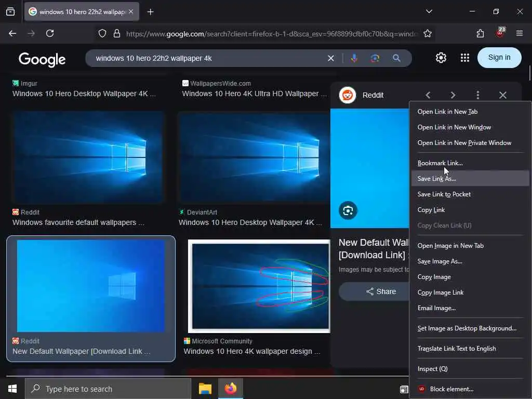
Task: Open the Firefox View icon in tab strip
Action: tap(10, 11)
